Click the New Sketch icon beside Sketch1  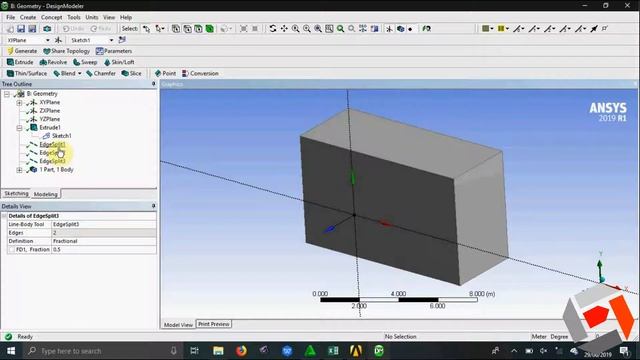(x=122, y=40)
